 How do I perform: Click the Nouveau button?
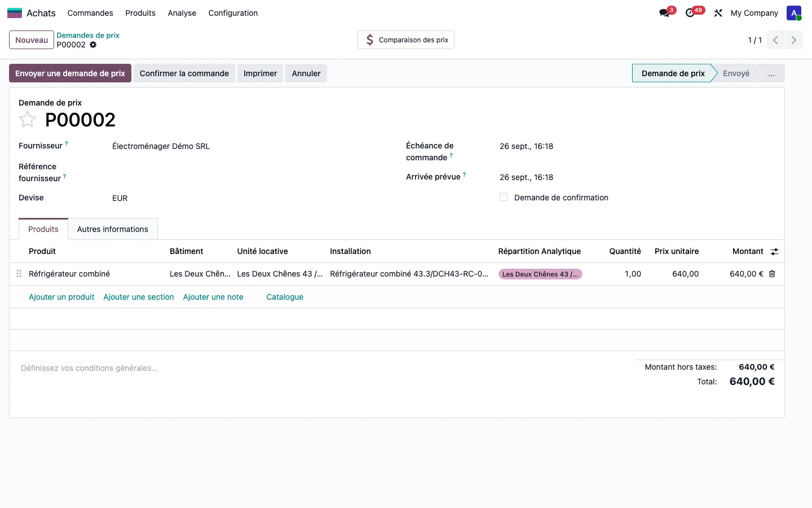coord(32,40)
